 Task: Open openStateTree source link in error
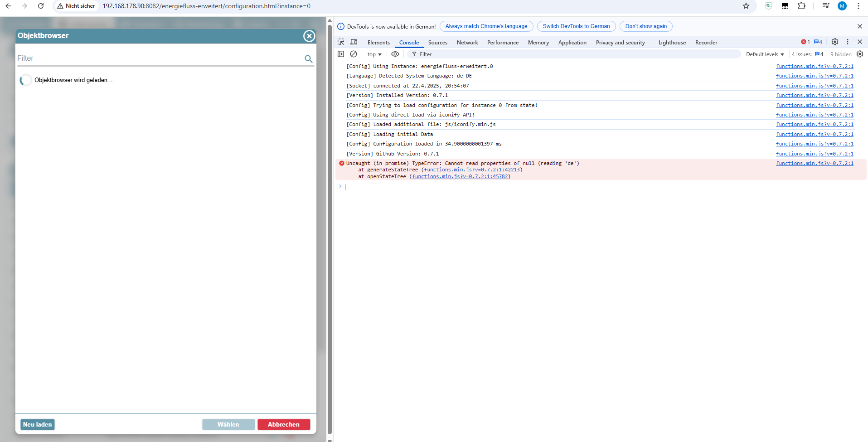460,177
